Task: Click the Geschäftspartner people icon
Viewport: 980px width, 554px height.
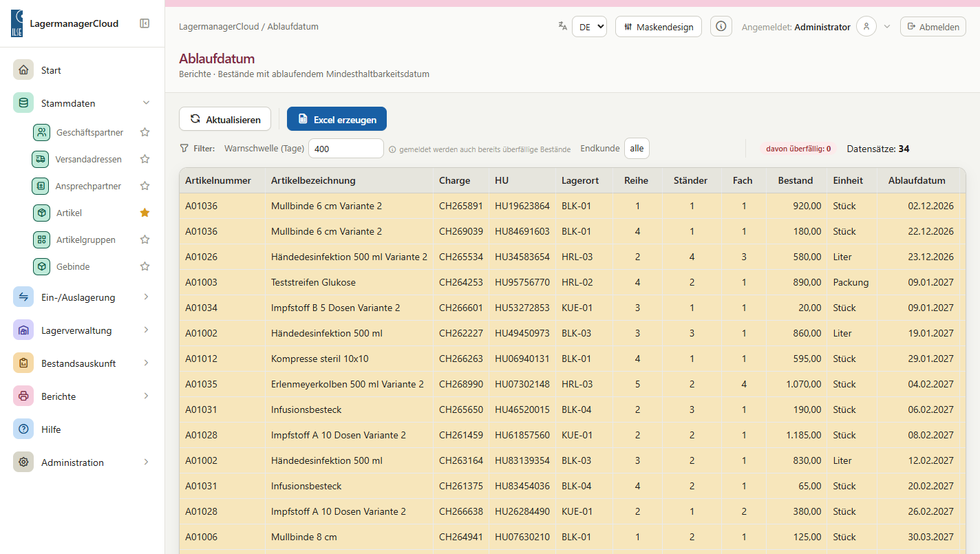Action: coord(41,132)
